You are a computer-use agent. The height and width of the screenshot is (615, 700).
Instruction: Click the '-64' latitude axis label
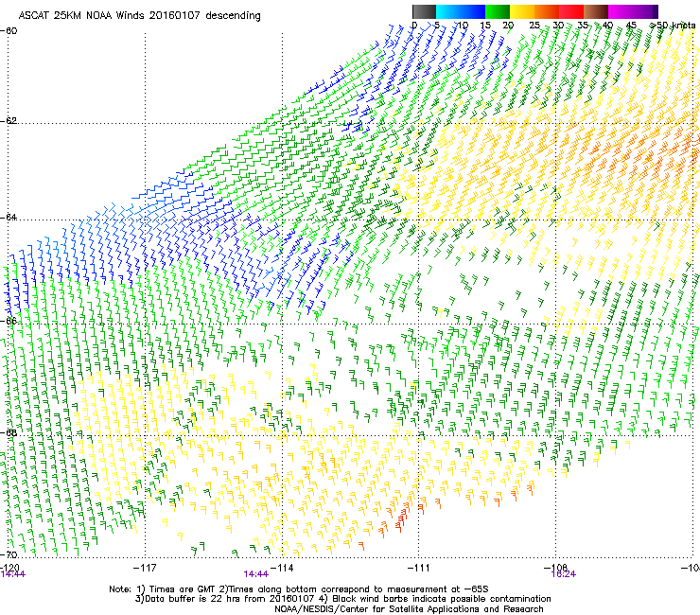(9, 217)
